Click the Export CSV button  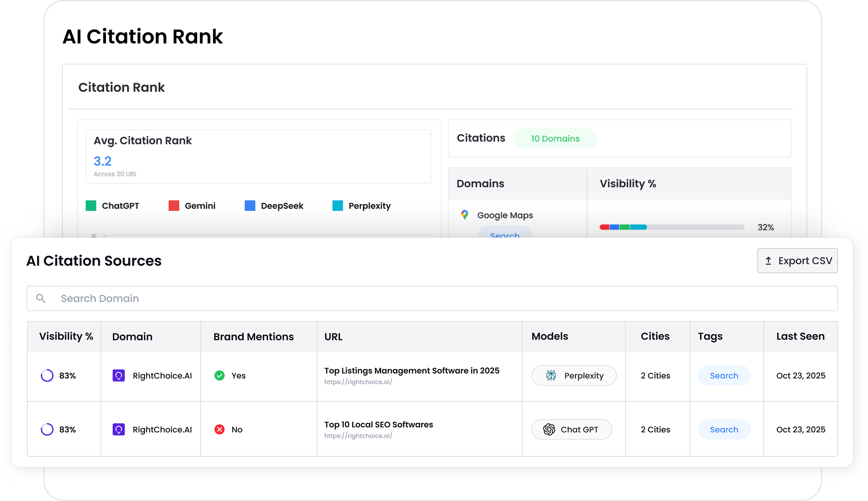pos(797,261)
